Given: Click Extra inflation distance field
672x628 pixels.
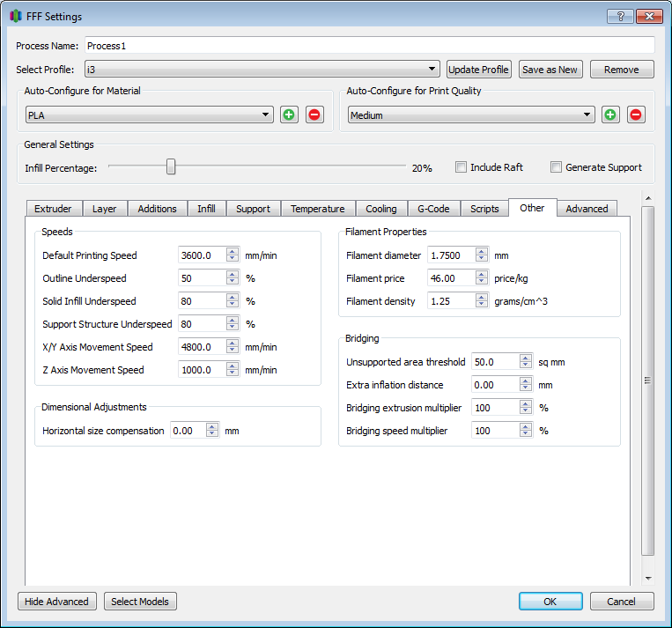Looking at the screenshot, I should point(496,385).
